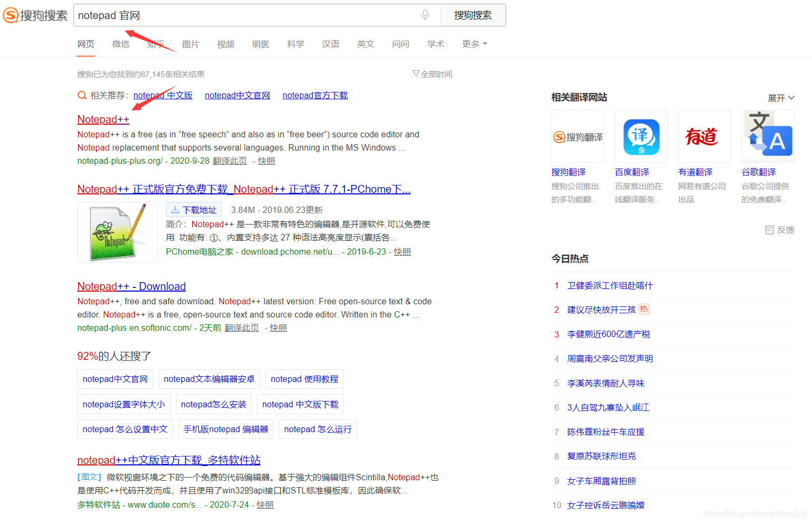Open the Google Translate icon tile
This screenshot has height=523, width=812.
click(768, 136)
